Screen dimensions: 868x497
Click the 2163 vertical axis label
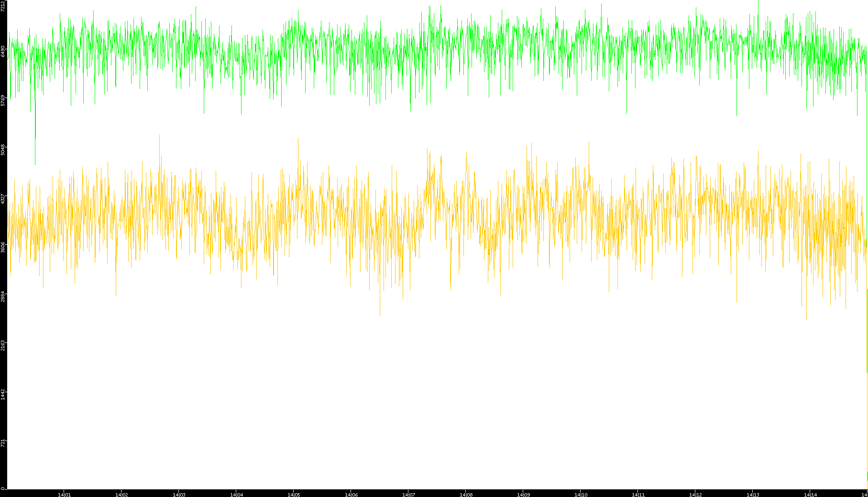3,346
